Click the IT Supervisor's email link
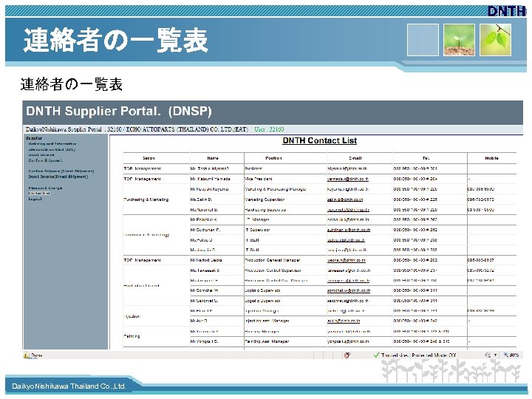Viewport: 532px width, 399px height. 349,230
